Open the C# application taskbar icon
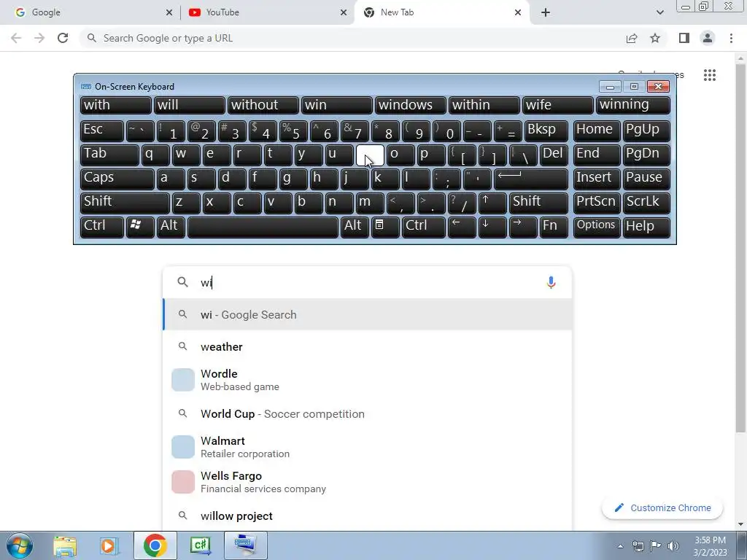 pyautogui.click(x=200, y=545)
